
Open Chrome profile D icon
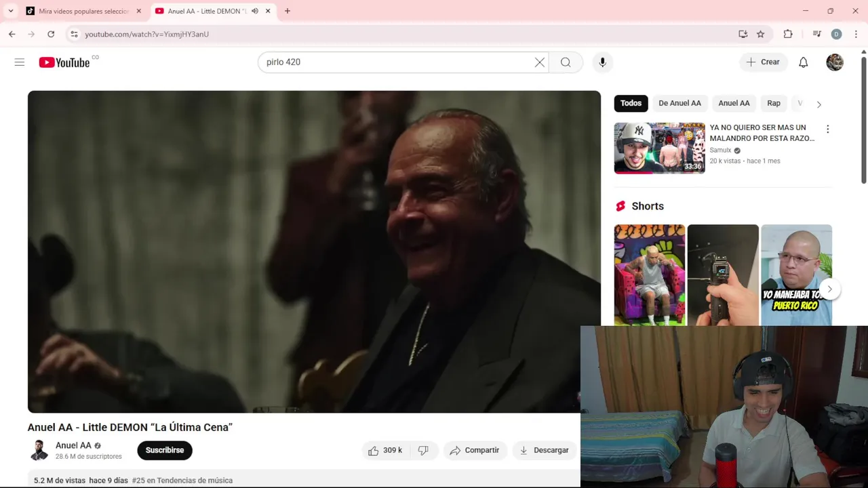coord(836,34)
